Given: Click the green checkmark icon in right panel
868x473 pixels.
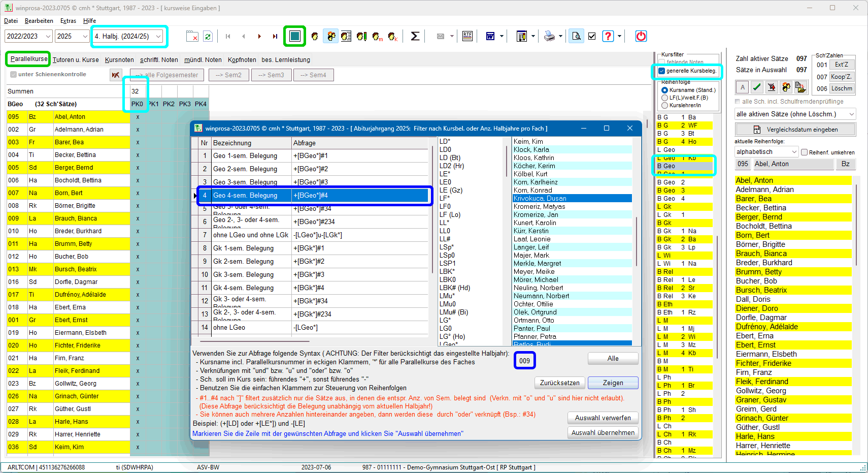Looking at the screenshot, I should click(757, 87).
